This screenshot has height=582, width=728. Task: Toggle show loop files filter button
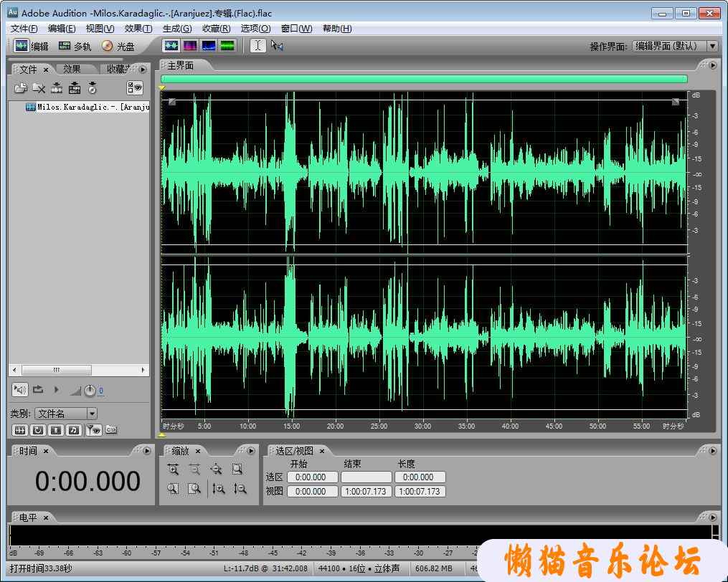click(x=38, y=430)
